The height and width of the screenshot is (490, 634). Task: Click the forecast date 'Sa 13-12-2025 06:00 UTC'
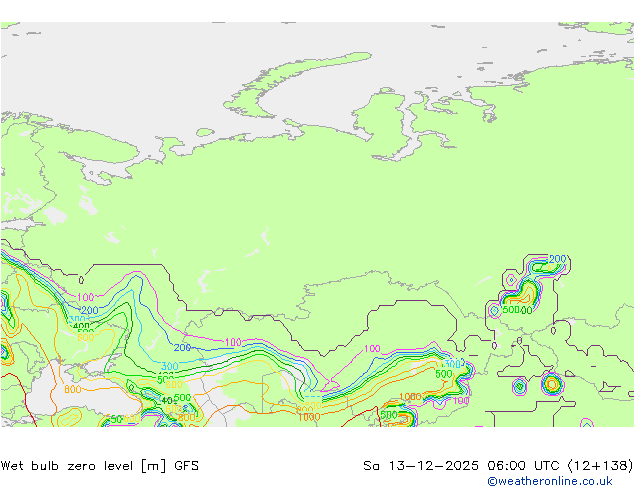[464, 466]
